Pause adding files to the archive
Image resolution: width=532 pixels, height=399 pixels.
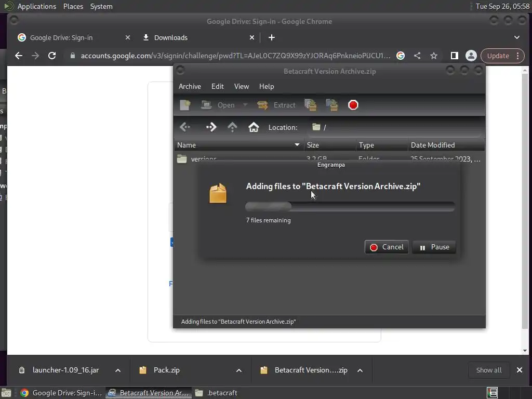click(434, 247)
